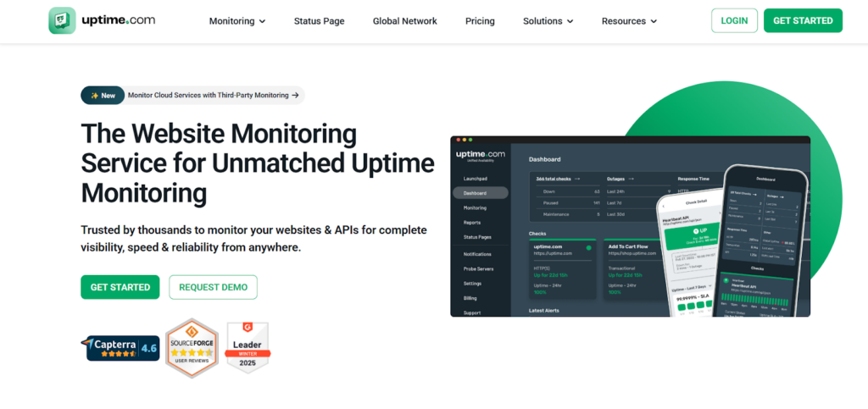Open the SourceForge user reviews badge
Screen dimensions: 868x409
point(192,348)
